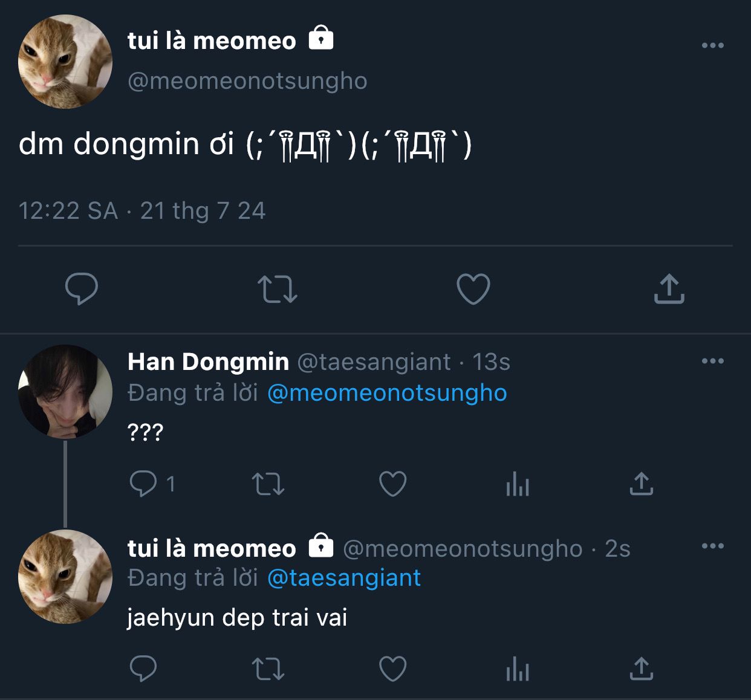Like the jaehyun dep trai reply
Image resolution: width=751 pixels, height=700 pixels.
pyautogui.click(x=392, y=669)
